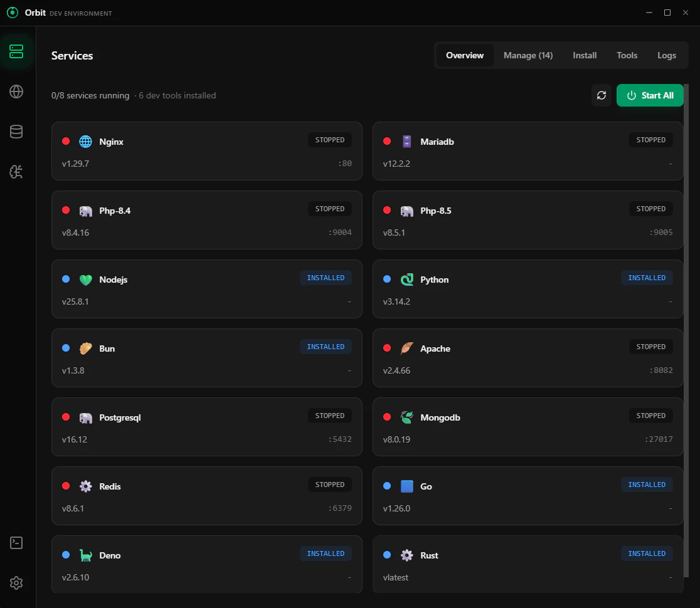Click the Rust version vlatest
The width and height of the screenshot is (700, 608).
coord(396,577)
